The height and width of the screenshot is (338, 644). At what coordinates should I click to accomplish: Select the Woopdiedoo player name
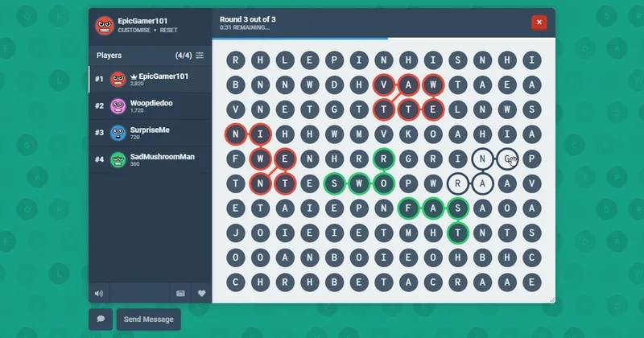coord(151,103)
